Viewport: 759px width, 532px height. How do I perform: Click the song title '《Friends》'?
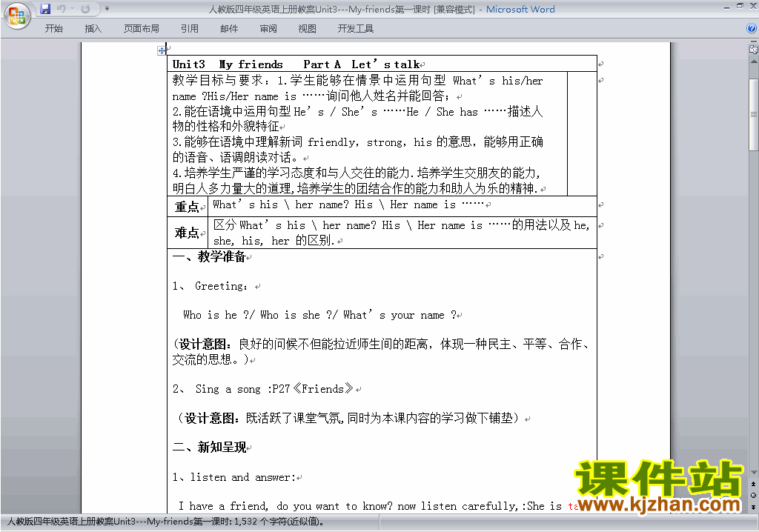click(323, 389)
